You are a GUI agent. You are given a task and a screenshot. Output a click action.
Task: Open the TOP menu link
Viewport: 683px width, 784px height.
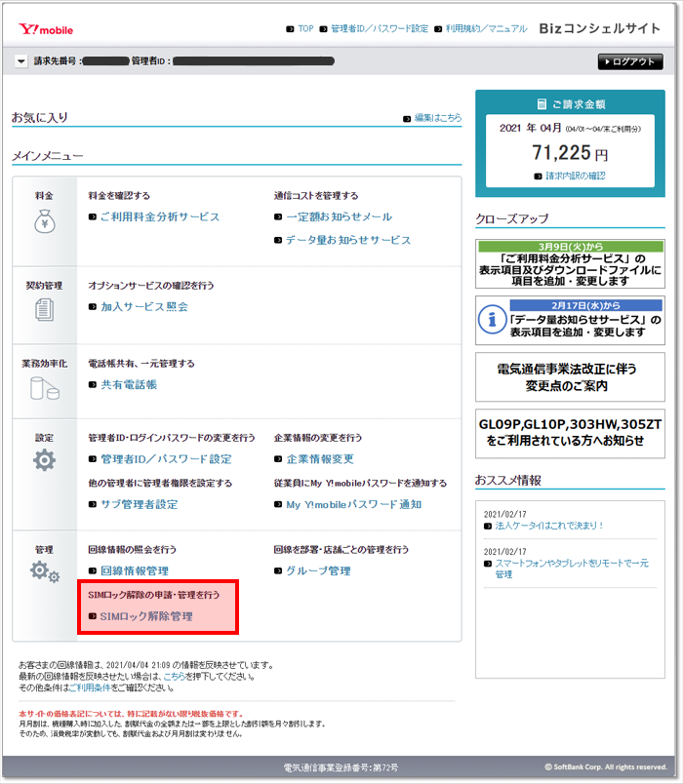[x=304, y=29]
